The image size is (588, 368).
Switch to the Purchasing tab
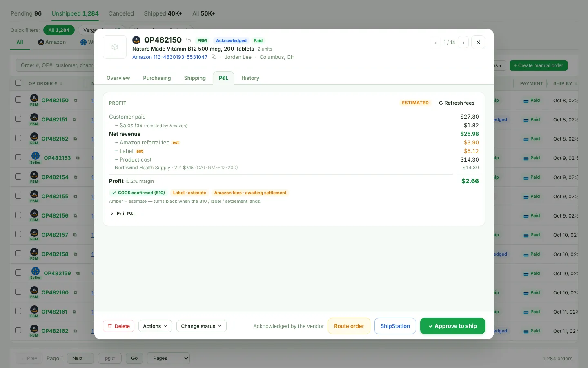(157, 78)
